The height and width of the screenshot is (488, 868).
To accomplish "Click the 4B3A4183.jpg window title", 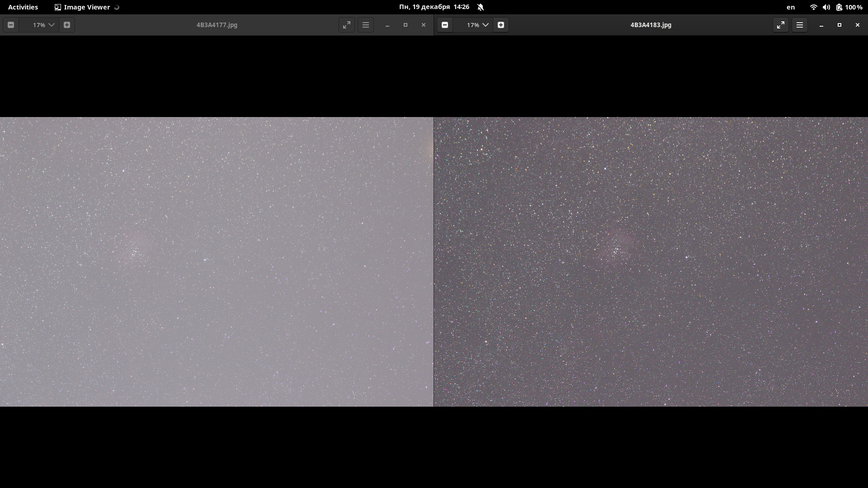I will coord(651,25).
